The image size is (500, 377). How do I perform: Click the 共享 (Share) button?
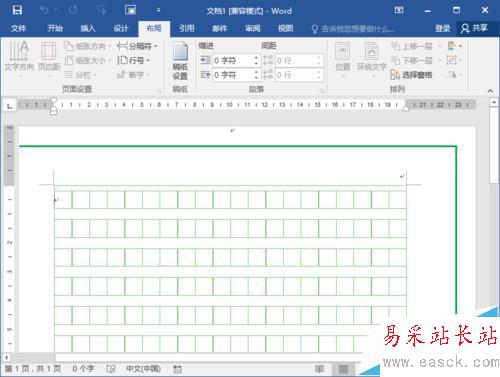tap(475, 28)
